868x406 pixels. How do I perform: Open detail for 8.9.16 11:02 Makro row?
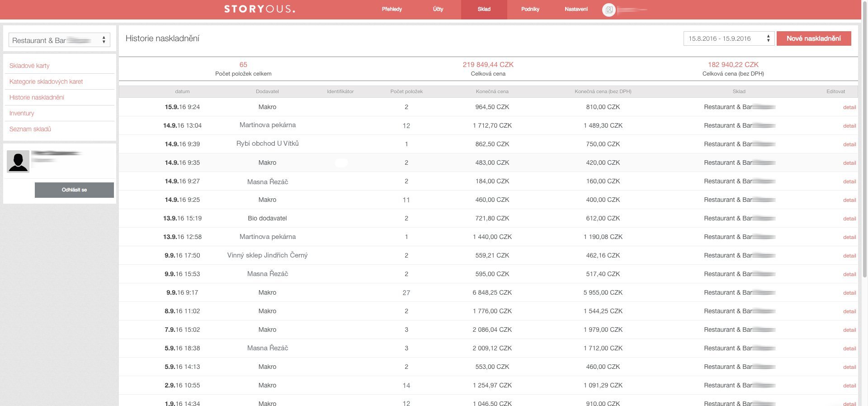coord(849,311)
